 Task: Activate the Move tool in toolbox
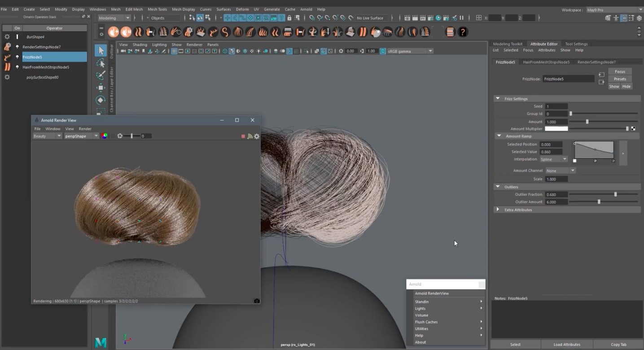(x=101, y=87)
